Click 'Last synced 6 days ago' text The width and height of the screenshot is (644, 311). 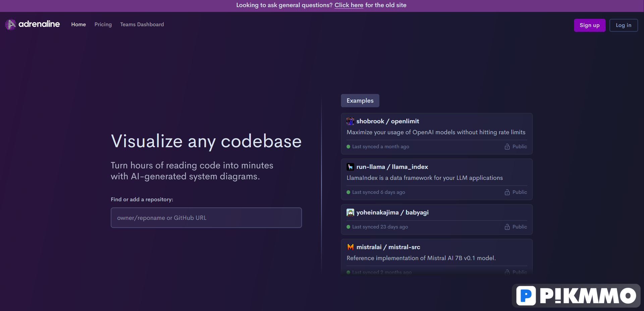(379, 192)
